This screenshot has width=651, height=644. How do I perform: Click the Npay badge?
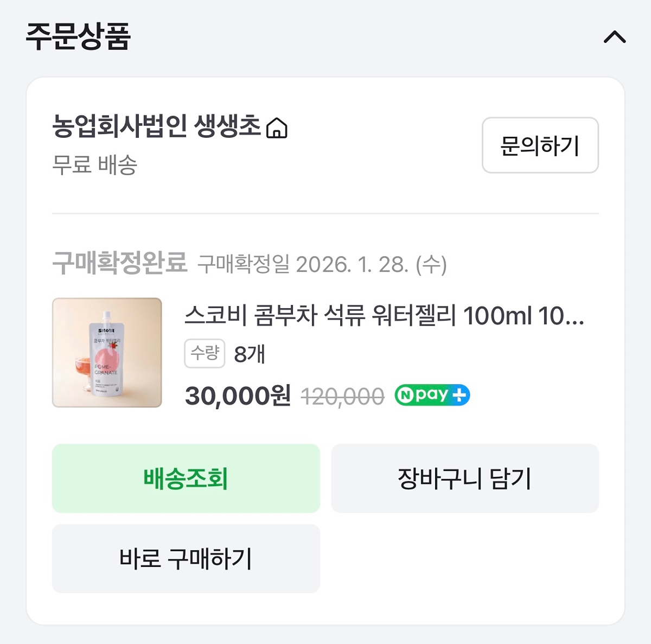(x=432, y=395)
